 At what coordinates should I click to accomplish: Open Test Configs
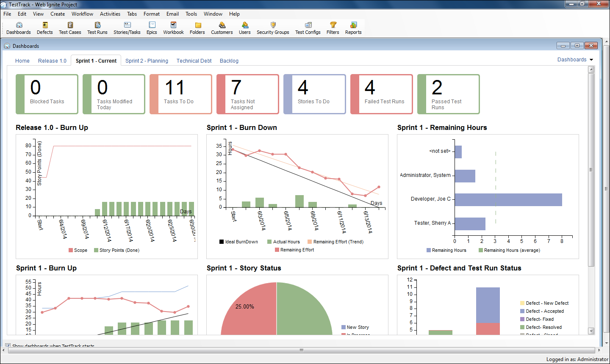(x=308, y=28)
